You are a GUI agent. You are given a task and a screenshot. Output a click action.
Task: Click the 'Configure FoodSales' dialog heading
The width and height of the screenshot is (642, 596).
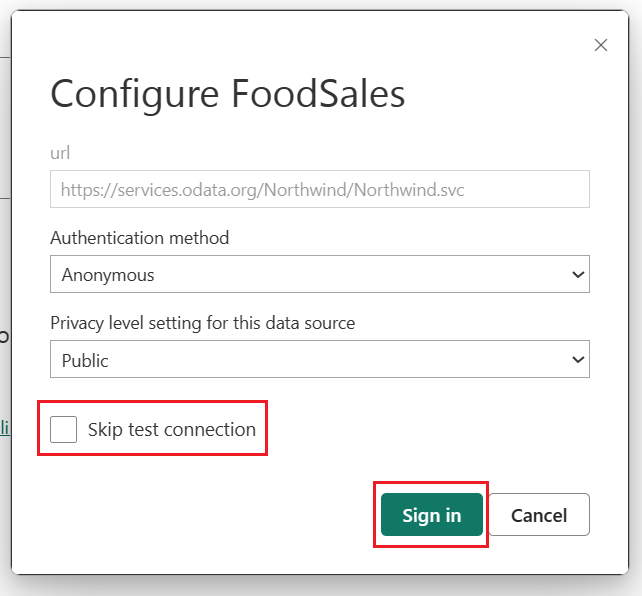pos(228,94)
